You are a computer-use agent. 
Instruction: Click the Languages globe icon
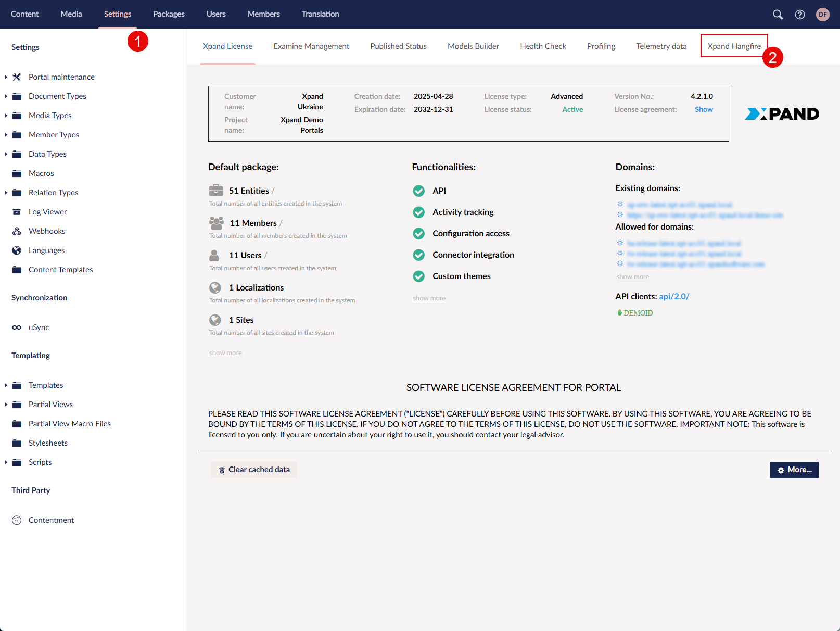pyautogui.click(x=17, y=250)
